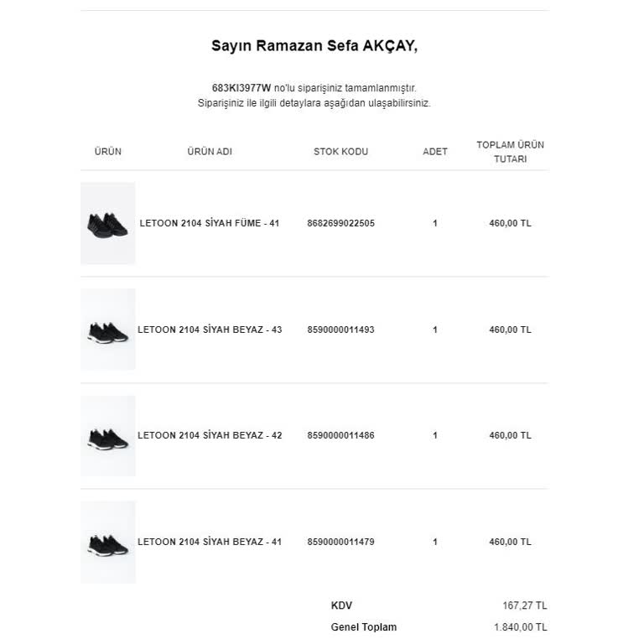Select the ADET column header
Screen dimensions: 644x644
coord(435,152)
